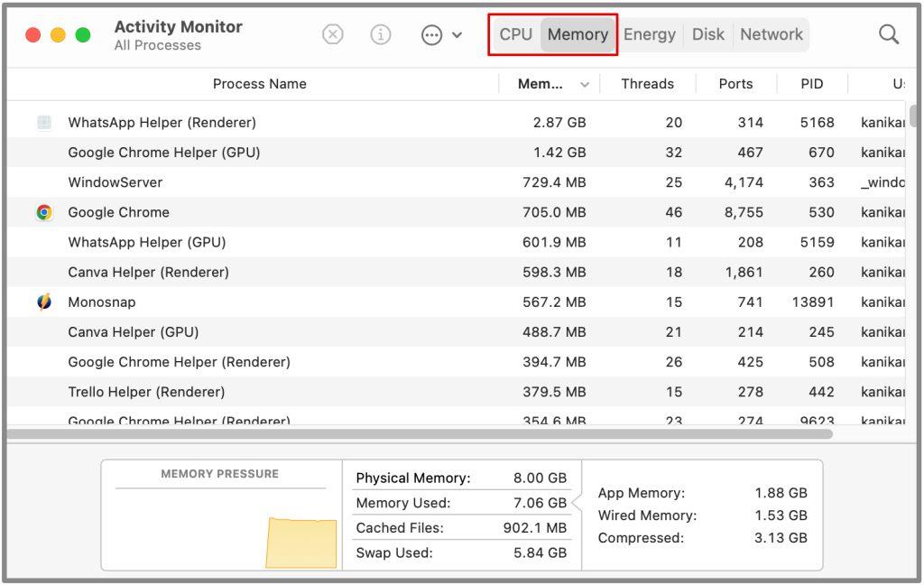Click the _windo user cell

882,182
